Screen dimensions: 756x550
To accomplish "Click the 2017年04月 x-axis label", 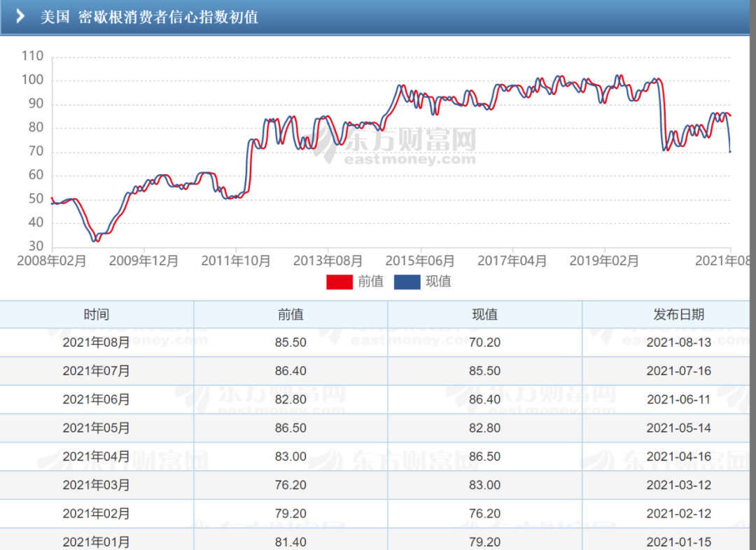I will pyautogui.click(x=512, y=261).
